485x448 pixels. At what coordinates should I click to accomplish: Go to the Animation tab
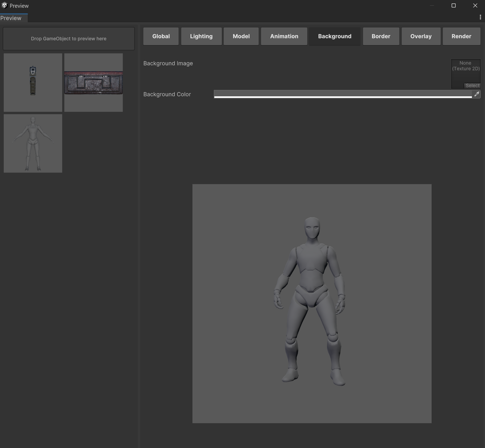(284, 36)
